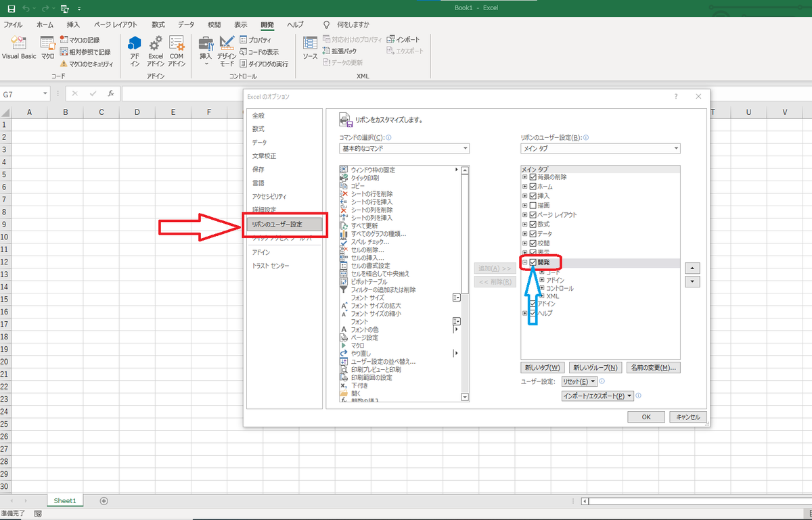Expand the ホーム tree node
This screenshot has width=812, height=520.
coord(524,186)
